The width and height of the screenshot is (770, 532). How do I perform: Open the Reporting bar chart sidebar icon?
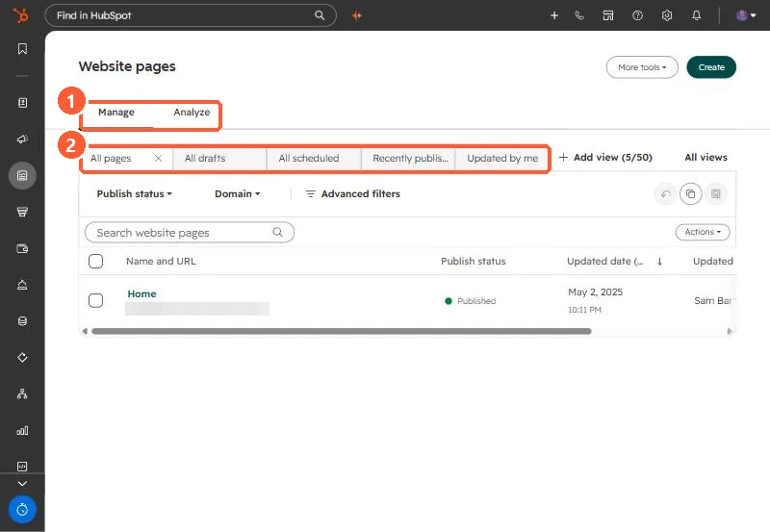pos(22,430)
